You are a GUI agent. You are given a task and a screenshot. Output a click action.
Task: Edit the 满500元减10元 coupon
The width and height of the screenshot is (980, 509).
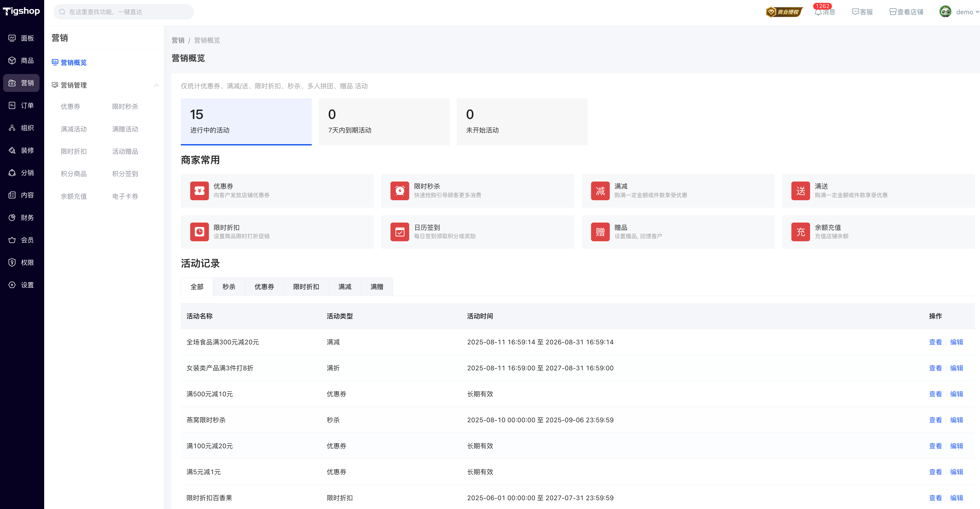click(956, 394)
